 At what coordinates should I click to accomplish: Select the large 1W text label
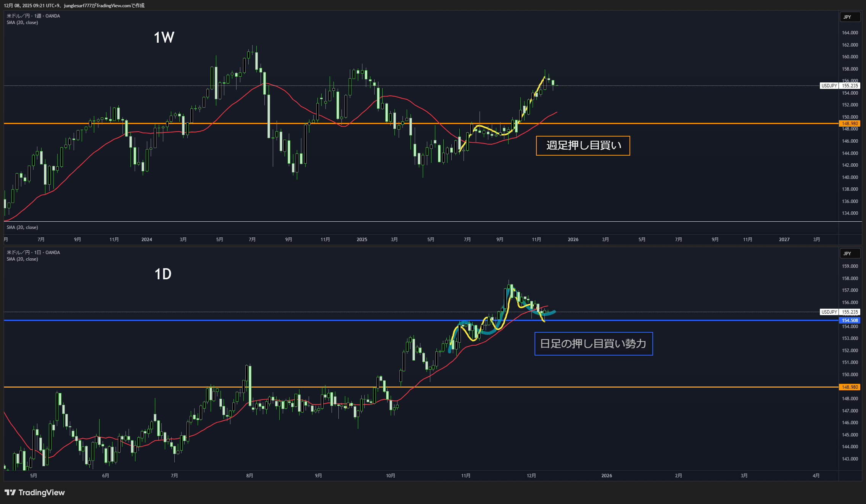point(164,37)
